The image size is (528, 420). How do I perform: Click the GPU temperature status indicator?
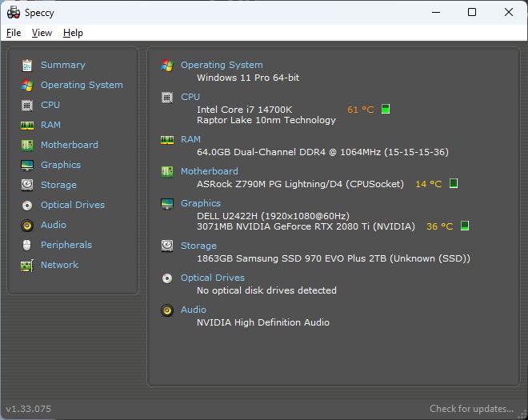465,226
